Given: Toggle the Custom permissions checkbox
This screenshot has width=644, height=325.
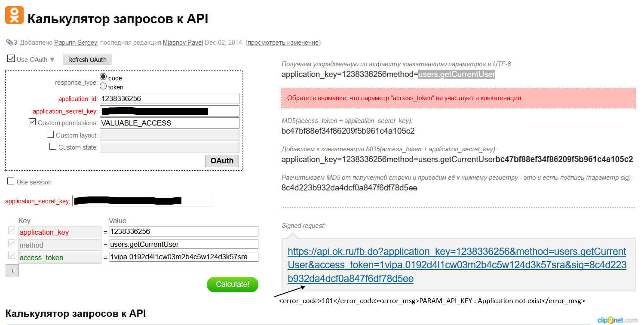Looking at the screenshot, I should coord(32,122).
